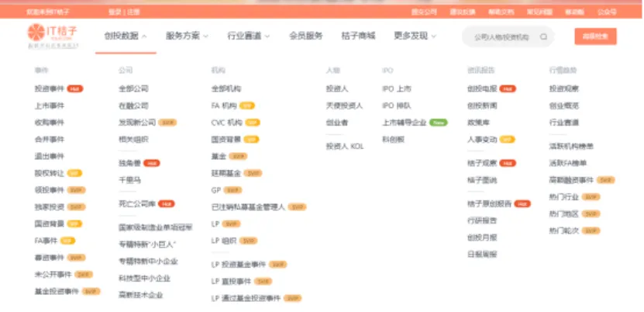Open LP 通过基金投资事件 entry

tap(246, 298)
